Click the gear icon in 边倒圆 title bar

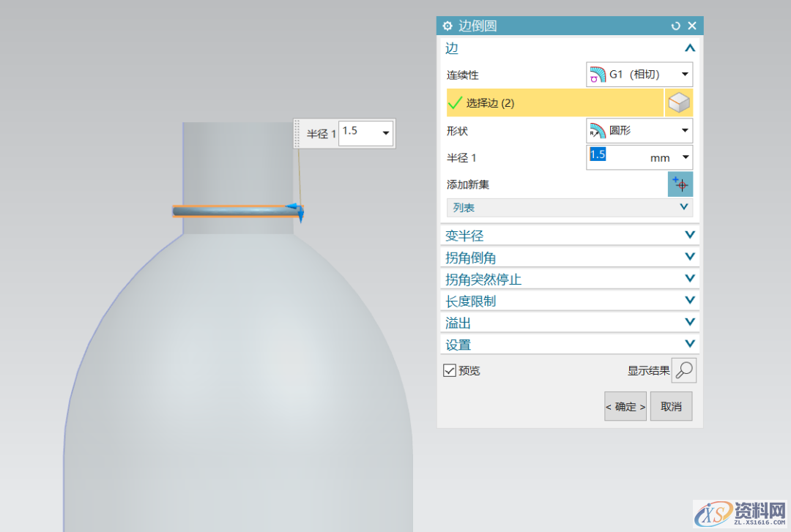click(x=448, y=26)
